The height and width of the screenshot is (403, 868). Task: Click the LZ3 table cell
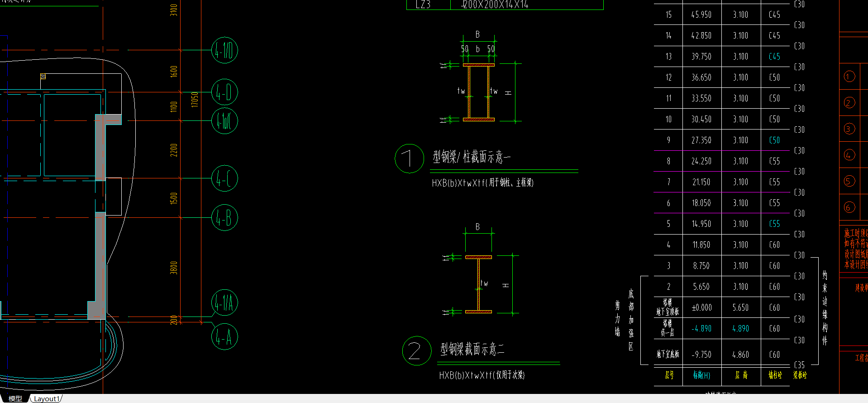(423, 5)
